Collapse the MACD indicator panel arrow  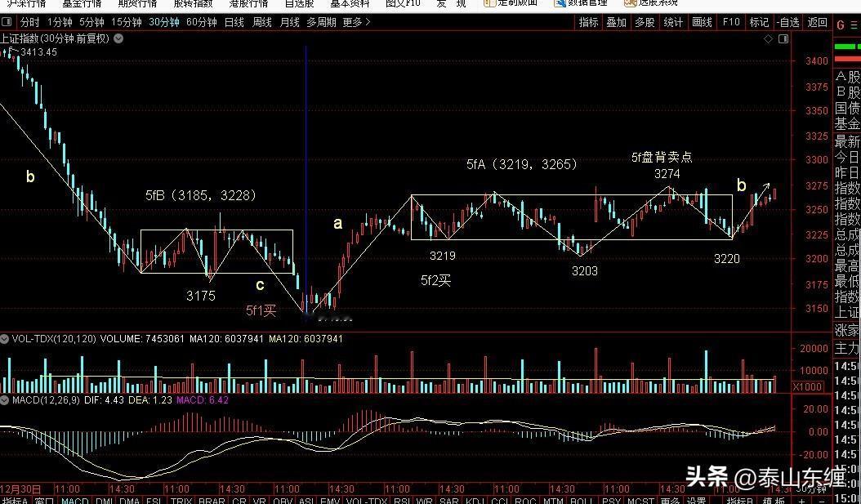click(5, 399)
